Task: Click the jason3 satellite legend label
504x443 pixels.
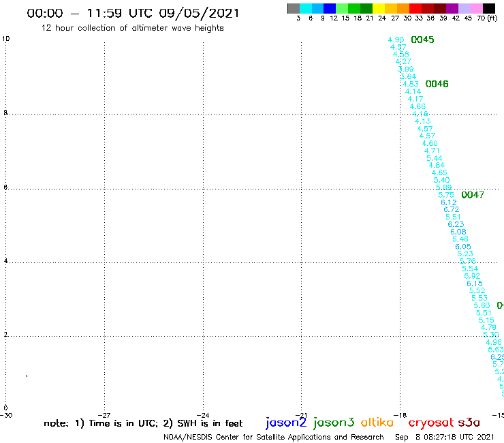Action: [334, 423]
